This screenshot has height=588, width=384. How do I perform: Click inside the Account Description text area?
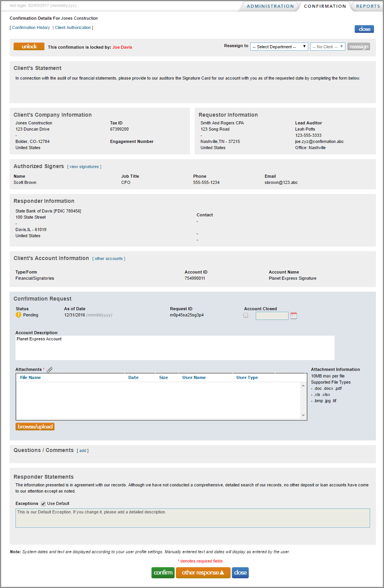pos(174,347)
